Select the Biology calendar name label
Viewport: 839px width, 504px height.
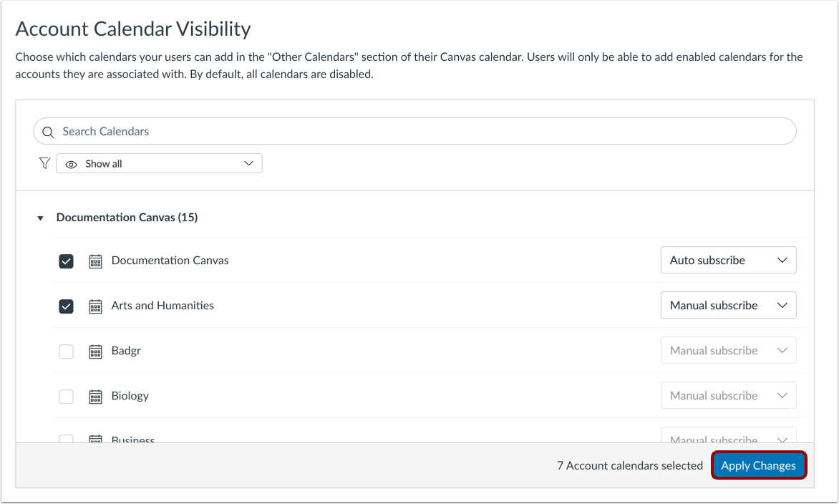coord(130,396)
